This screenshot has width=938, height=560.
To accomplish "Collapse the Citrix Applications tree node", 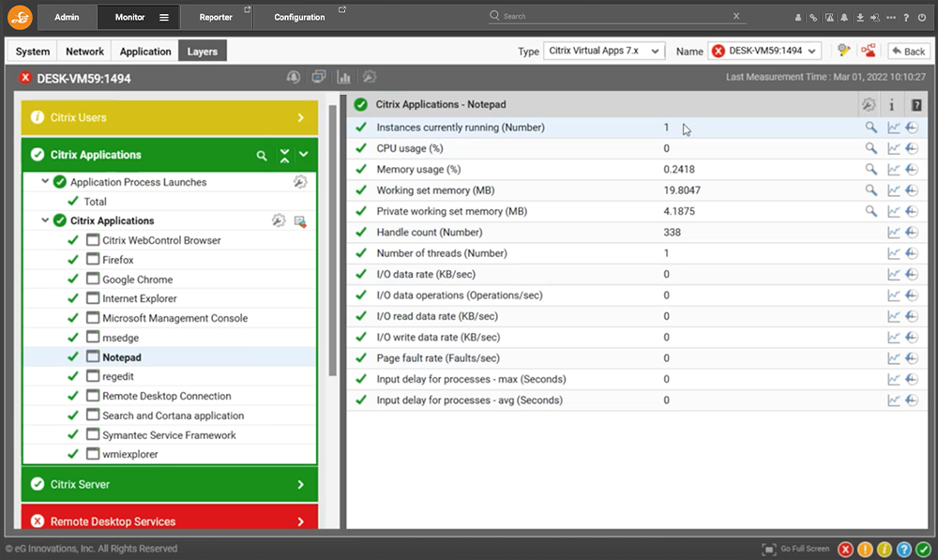I will point(45,220).
